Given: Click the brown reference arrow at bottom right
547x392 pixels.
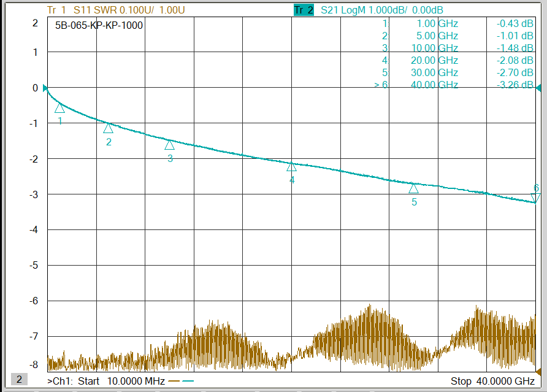Looking at the screenshot, I should click(538, 372).
